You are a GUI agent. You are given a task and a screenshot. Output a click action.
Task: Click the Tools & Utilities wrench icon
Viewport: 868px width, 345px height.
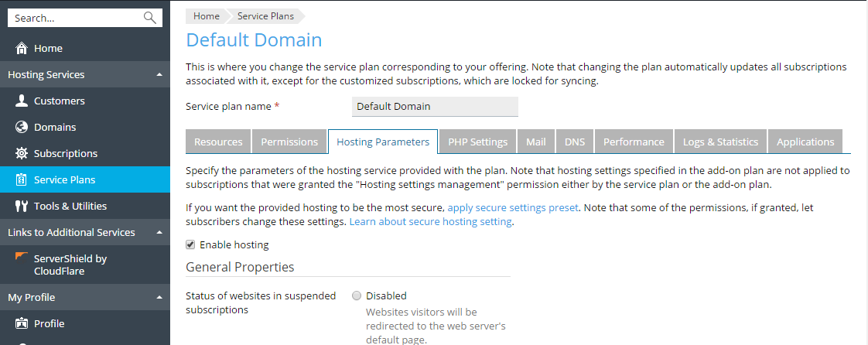tap(22, 206)
